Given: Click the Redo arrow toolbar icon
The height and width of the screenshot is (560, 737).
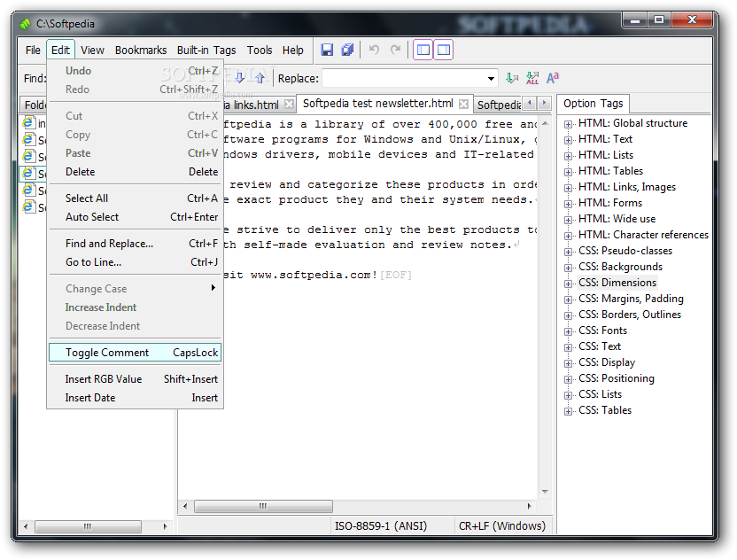Looking at the screenshot, I should pos(396,50).
